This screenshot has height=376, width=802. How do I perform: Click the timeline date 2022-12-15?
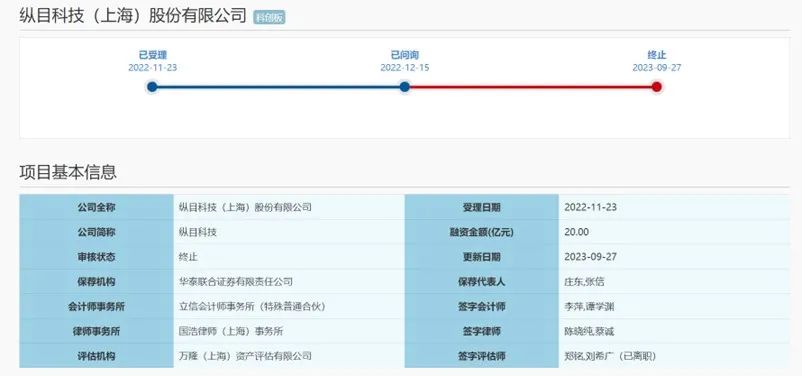[x=405, y=68]
